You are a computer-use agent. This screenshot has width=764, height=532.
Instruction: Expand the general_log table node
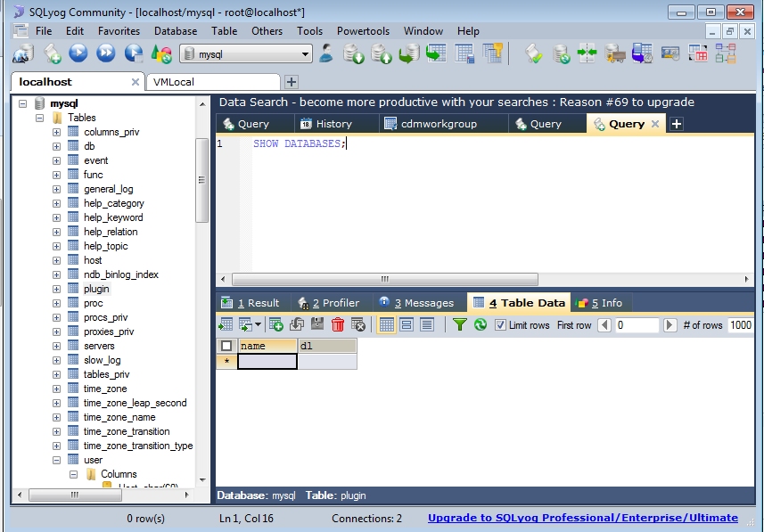(57, 189)
